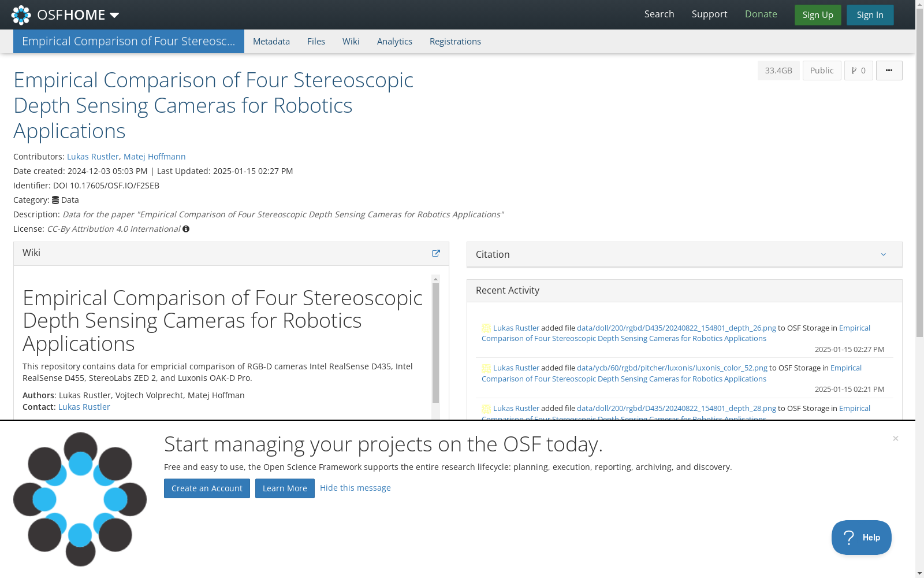The width and height of the screenshot is (924, 578).
Task: Click the page scrollbar down arrow
Action: pyautogui.click(x=919, y=573)
